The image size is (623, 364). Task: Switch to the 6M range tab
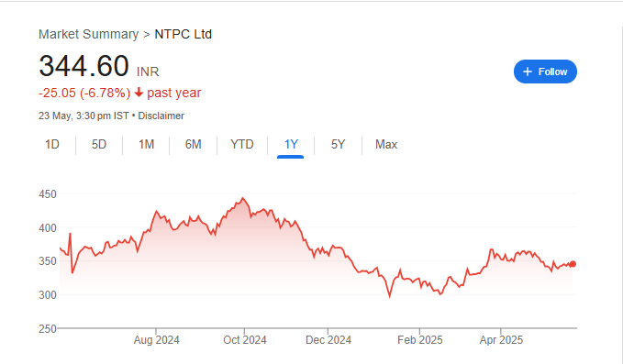[x=193, y=145]
